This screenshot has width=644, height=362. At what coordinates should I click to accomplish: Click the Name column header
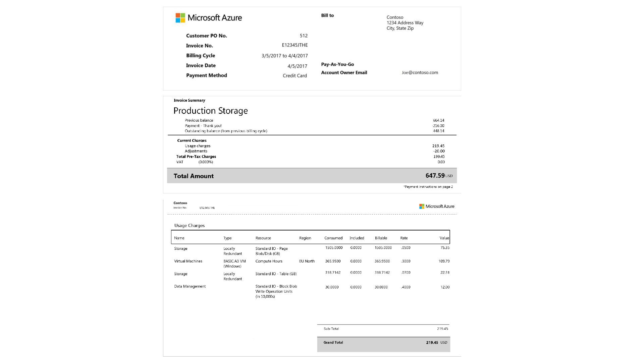point(179,238)
